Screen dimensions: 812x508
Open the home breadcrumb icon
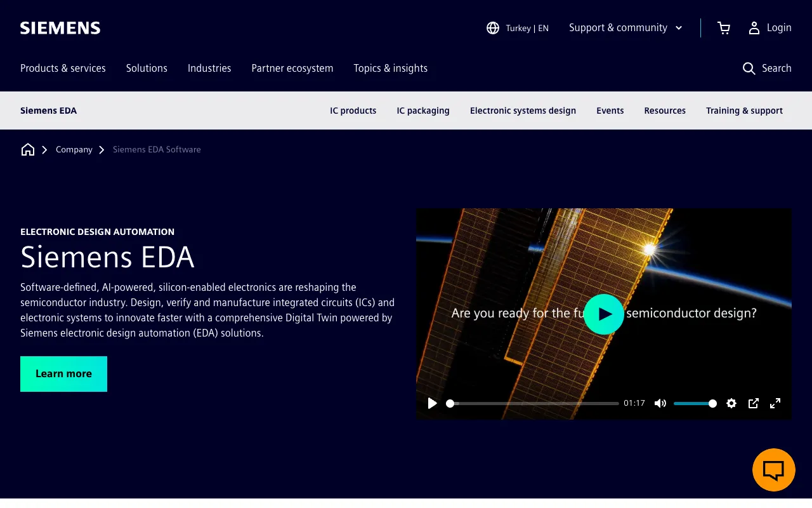(x=28, y=149)
